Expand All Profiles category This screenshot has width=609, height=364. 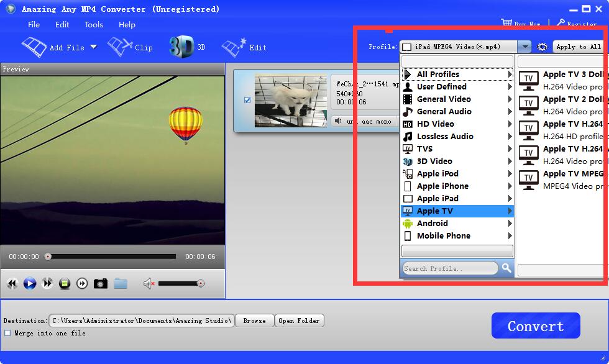[x=457, y=74]
